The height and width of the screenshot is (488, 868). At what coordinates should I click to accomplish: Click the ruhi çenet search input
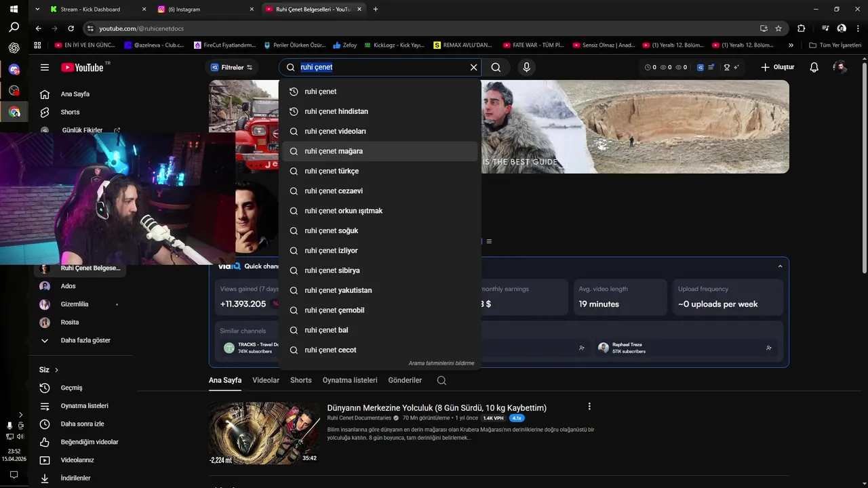[x=383, y=67]
